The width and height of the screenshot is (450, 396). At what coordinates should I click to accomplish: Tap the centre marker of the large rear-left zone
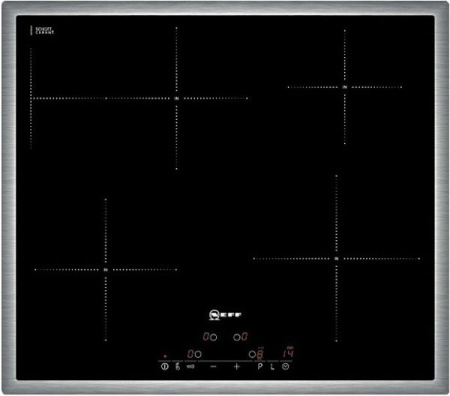pyautogui.click(x=177, y=98)
